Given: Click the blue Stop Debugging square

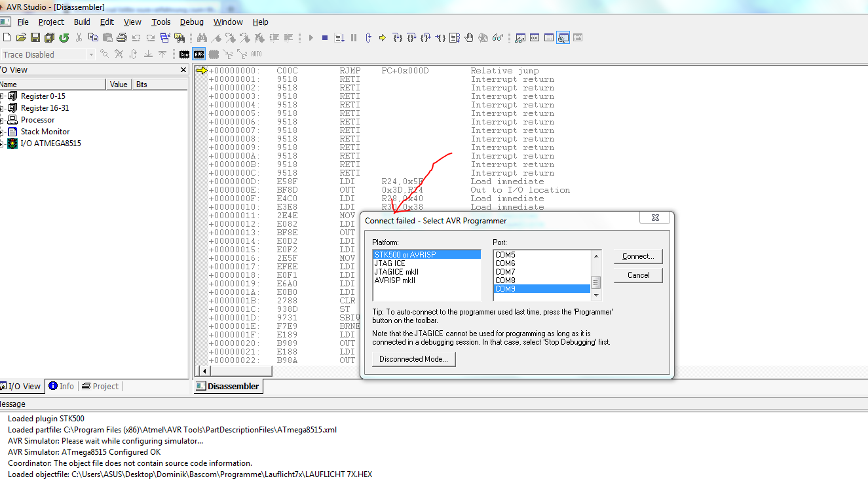Looking at the screenshot, I should (x=325, y=37).
